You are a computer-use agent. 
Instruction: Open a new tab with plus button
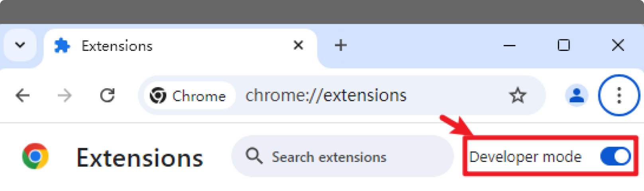340,45
